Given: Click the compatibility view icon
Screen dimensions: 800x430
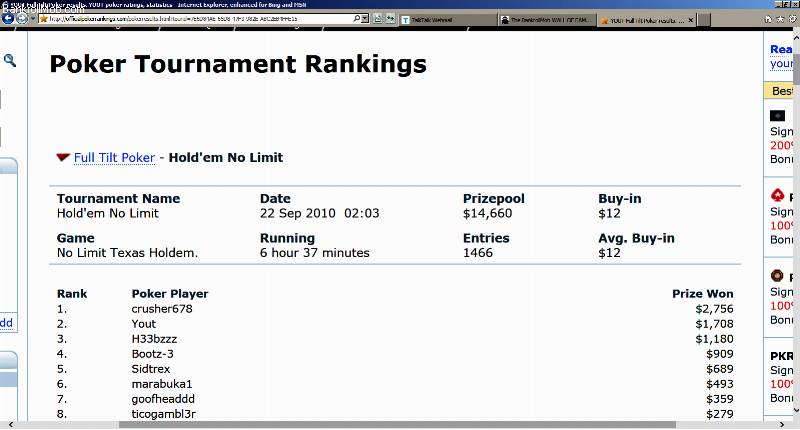Looking at the screenshot, I should pyautogui.click(x=378, y=19).
